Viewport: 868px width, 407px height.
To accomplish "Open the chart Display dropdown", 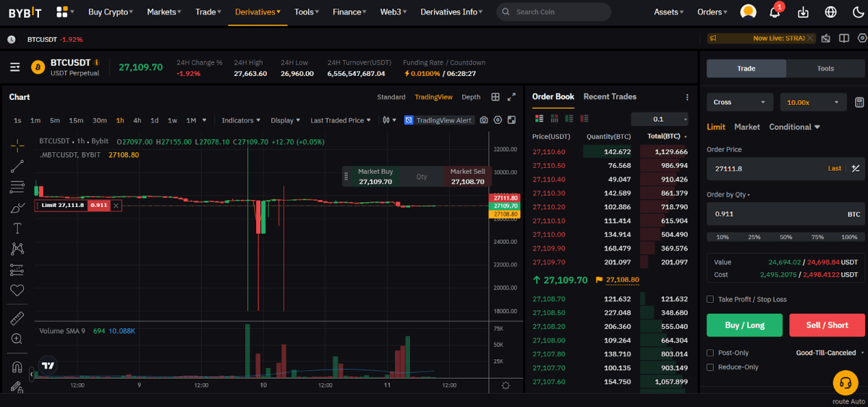I will tap(286, 120).
